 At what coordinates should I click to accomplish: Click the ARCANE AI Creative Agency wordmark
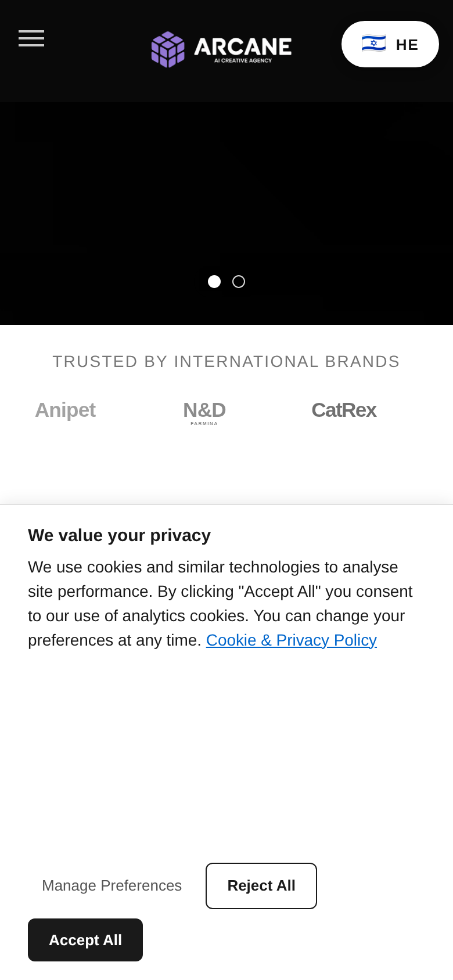tap(243, 49)
